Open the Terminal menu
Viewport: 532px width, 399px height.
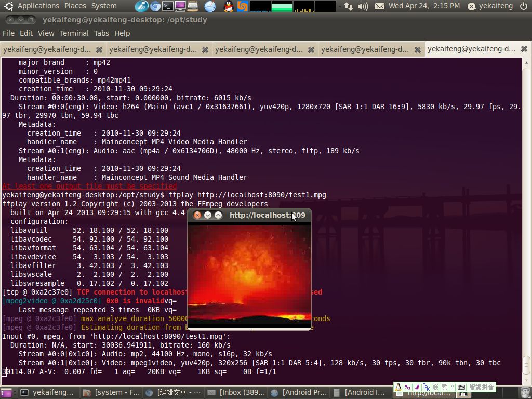coord(74,33)
